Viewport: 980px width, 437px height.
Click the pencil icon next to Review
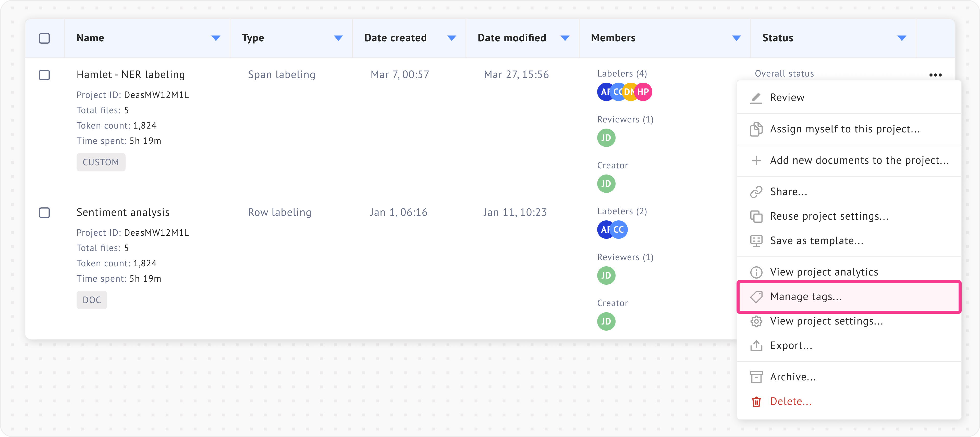point(756,98)
